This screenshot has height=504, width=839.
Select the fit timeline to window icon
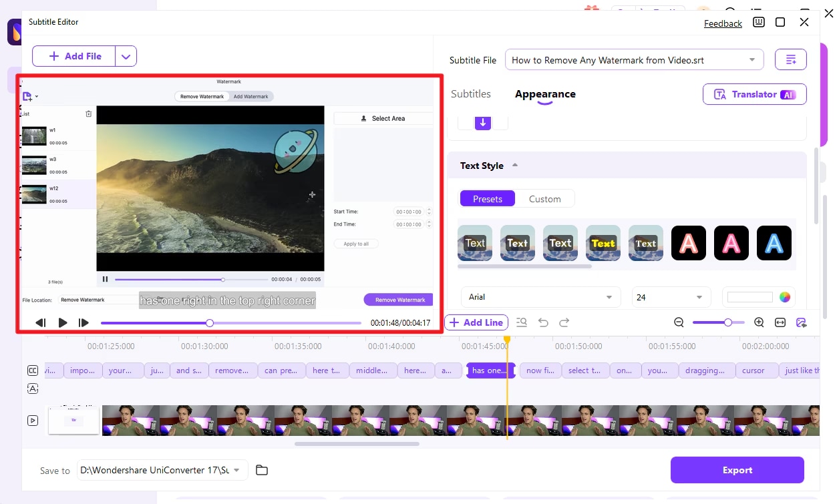tap(780, 322)
